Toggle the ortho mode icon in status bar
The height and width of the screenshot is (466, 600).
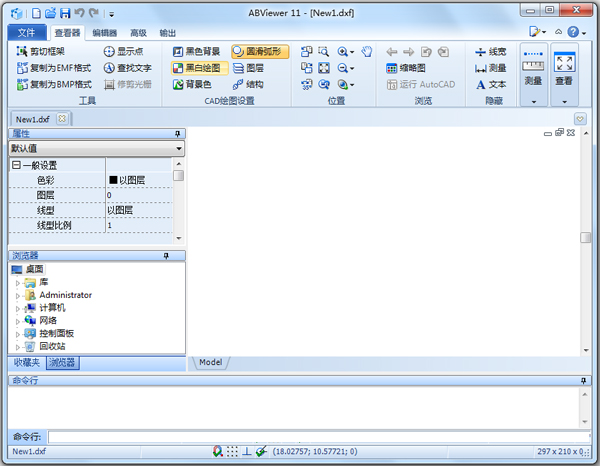pos(247,451)
